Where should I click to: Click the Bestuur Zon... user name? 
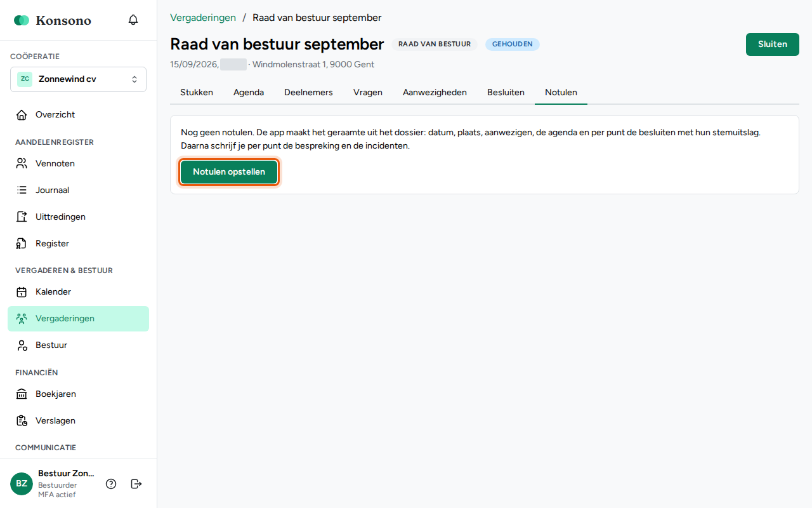66,474
